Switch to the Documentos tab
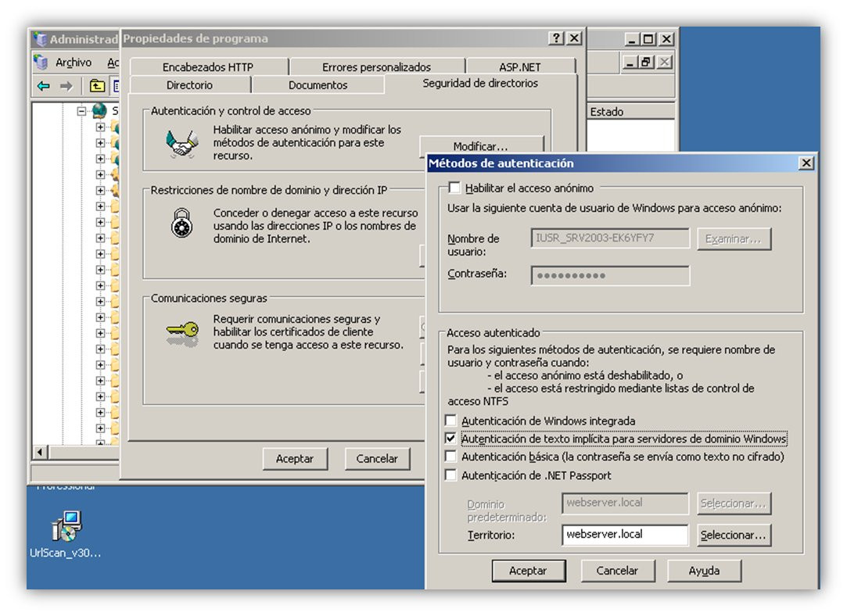 click(318, 84)
